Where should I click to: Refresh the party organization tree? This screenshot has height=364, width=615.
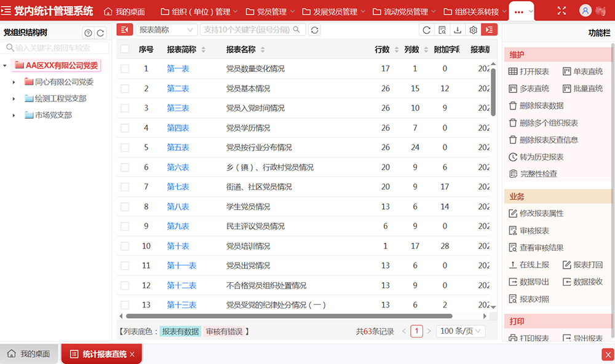coord(100,33)
